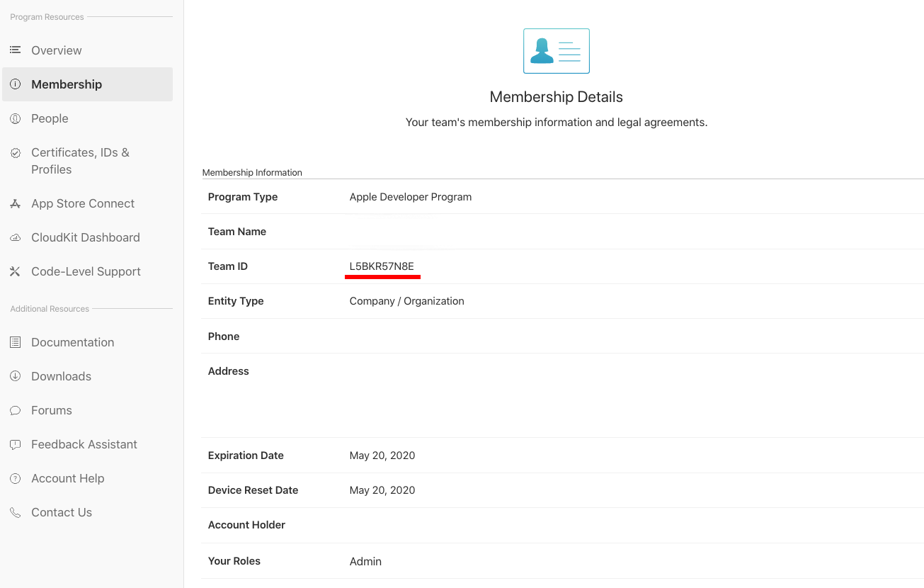Click the Code-Level Support tools icon
This screenshot has width=924, height=588.
coord(15,271)
